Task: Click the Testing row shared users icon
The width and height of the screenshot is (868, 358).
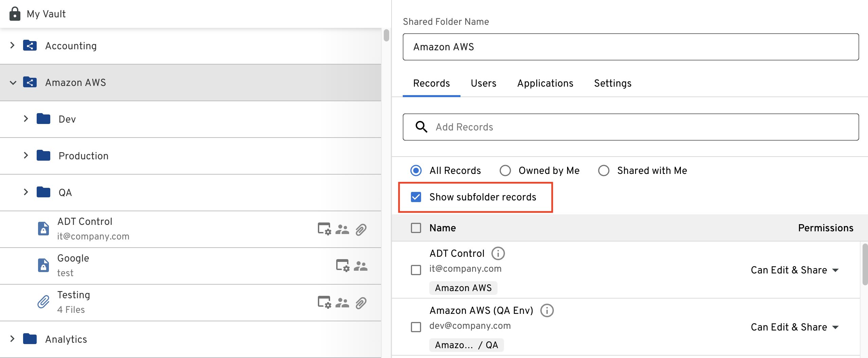Action: click(x=342, y=303)
